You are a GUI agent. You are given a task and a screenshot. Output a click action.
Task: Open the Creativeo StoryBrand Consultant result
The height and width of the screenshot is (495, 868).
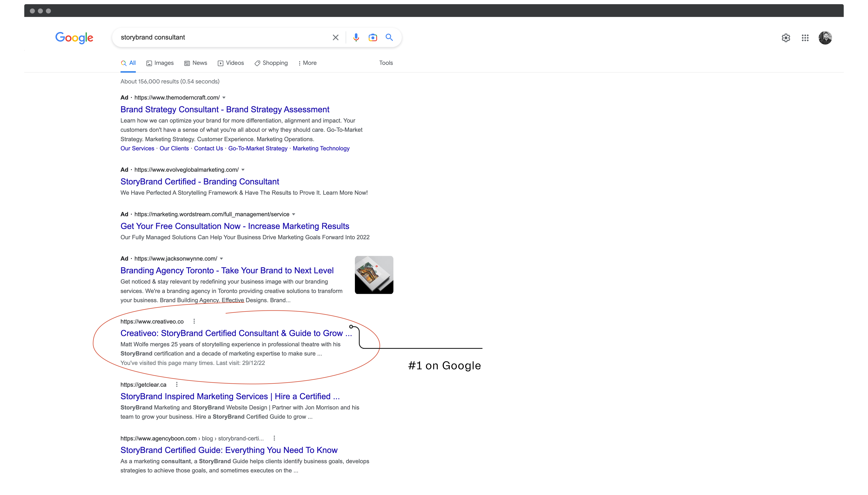[x=235, y=333]
